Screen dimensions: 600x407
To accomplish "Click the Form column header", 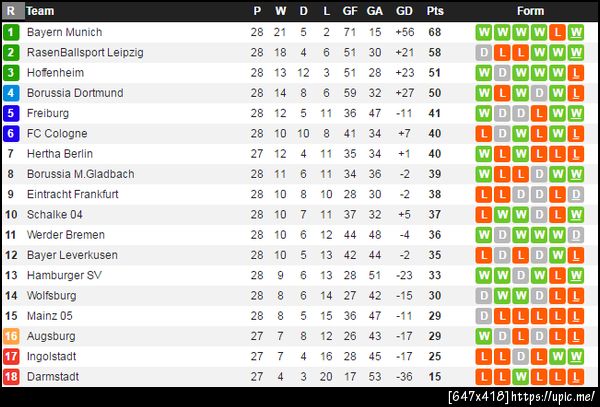I will coord(530,11).
